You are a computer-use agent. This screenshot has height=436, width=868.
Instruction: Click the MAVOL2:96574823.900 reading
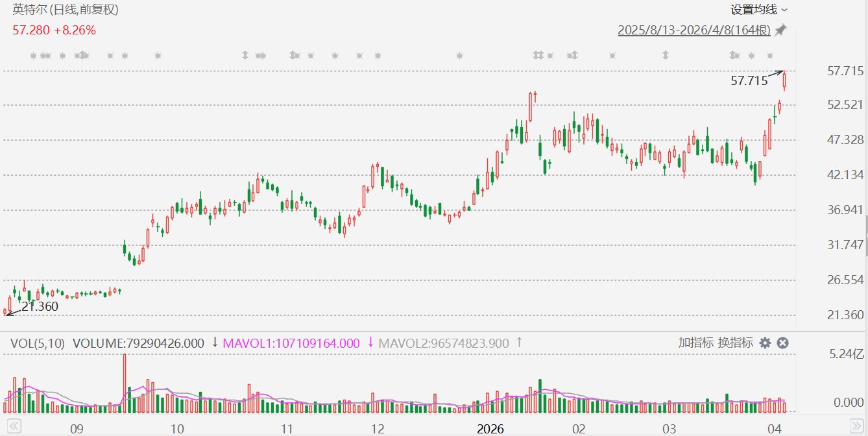pyautogui.click(x=444, y=343)
